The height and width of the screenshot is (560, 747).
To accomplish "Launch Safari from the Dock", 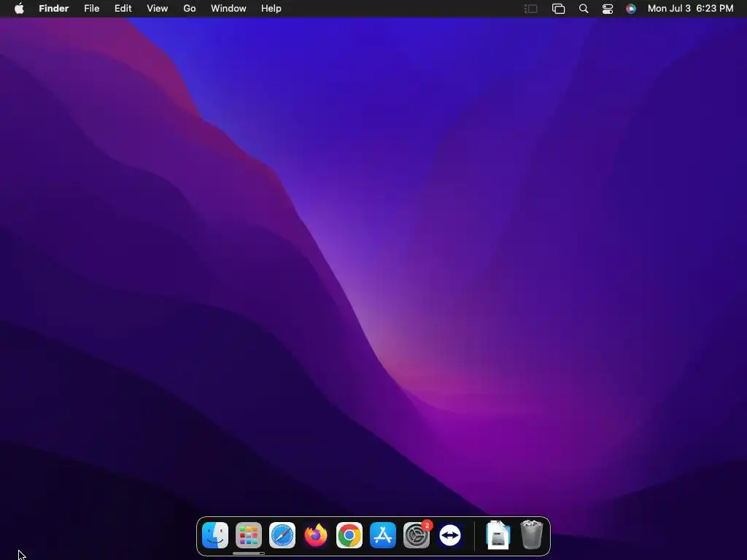I will [282, 535].
